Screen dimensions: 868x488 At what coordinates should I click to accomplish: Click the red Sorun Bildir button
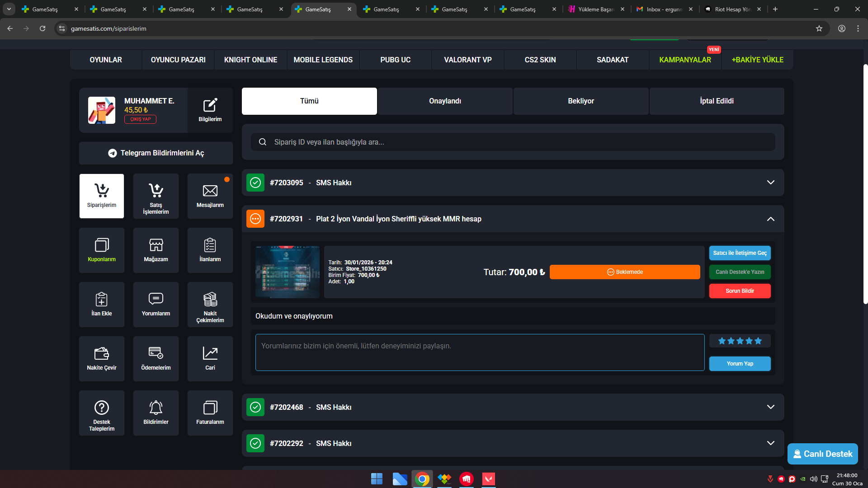point(740,291)
